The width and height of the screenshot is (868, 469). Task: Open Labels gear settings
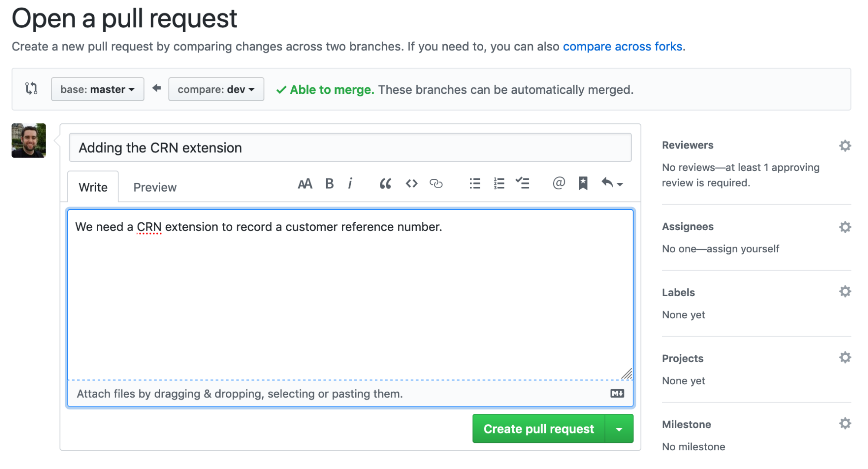[845, 291]
